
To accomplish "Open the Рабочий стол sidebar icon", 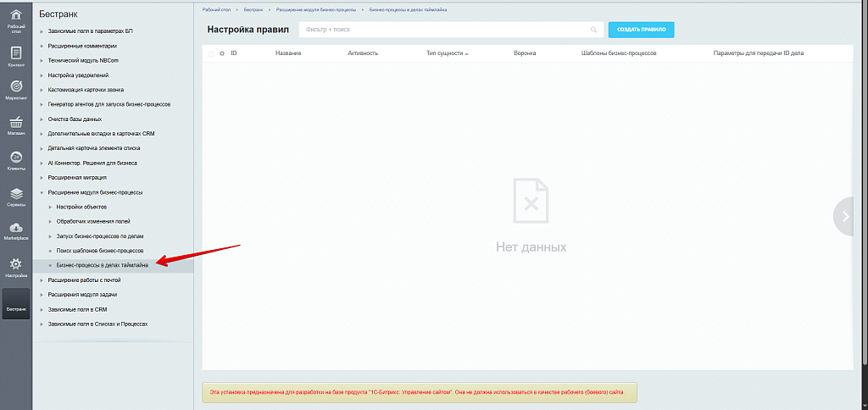I will (x=16, y=17).
